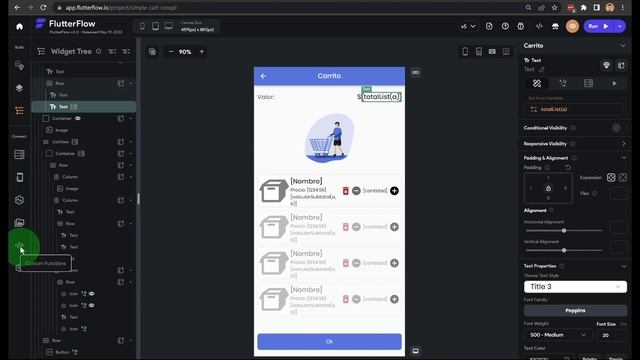
Task: Select the Flexible expansion option
Action: tap(623, 178)
